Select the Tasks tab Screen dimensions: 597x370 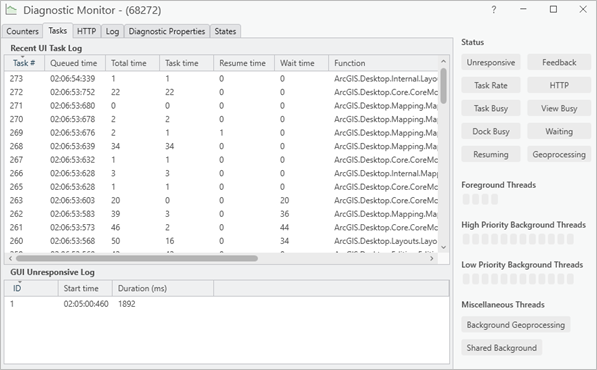[x=57, y=30]
